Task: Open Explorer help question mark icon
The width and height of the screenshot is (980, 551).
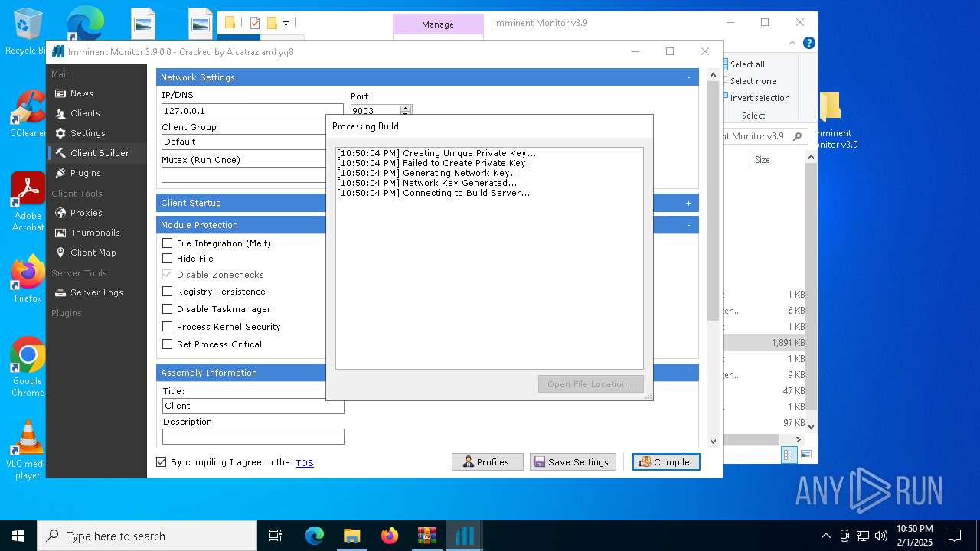Action: click(808, 44)
